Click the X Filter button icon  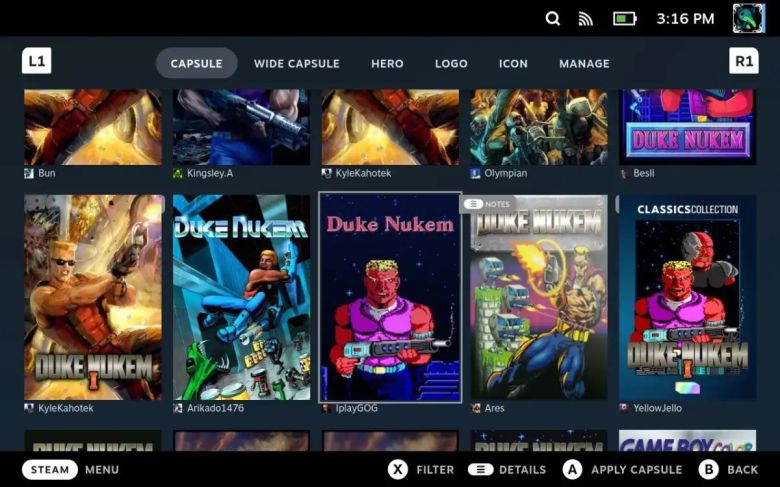pyautogui.click(x=398, y=469)
